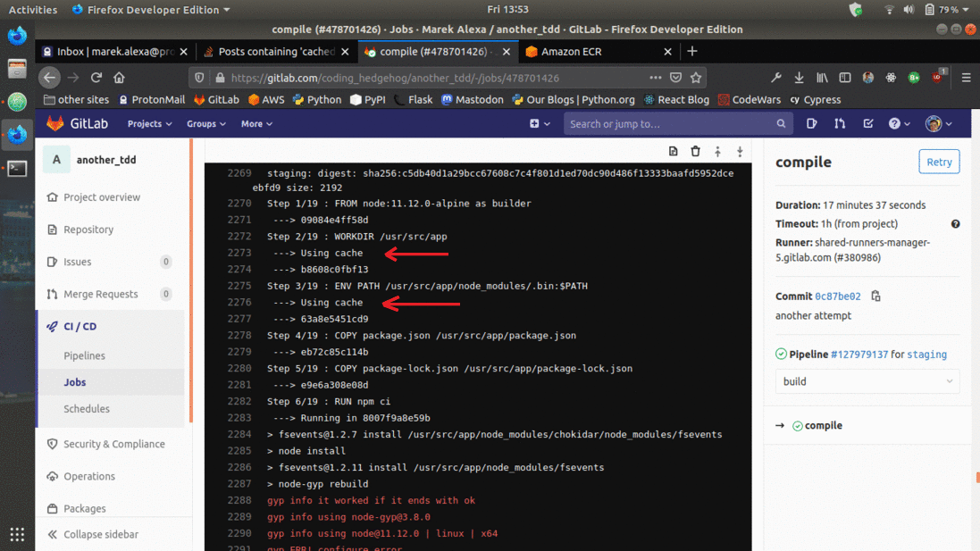Reload the page in Firefox
The image size is (980, 551).
[x=96, y=78]
